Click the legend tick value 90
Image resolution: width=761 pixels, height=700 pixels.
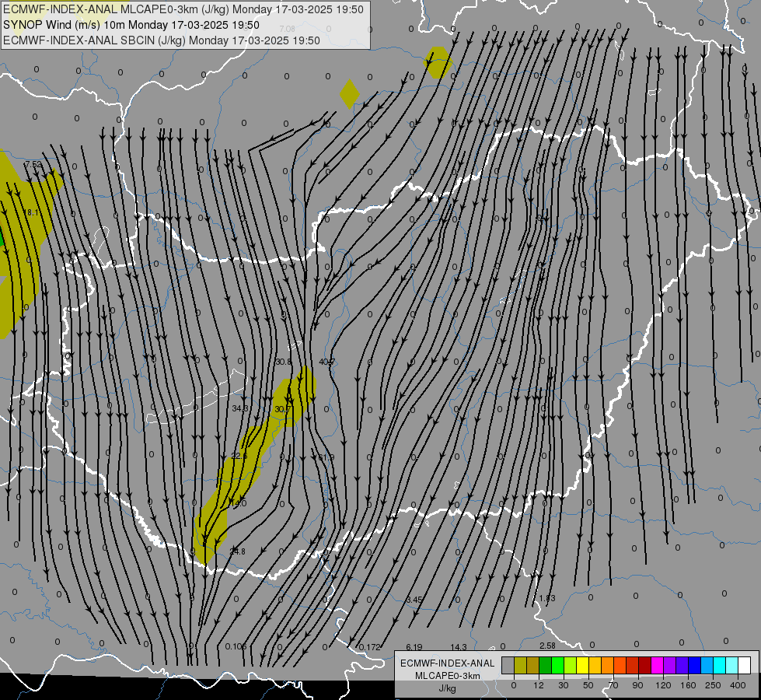(x=637, y=685)
